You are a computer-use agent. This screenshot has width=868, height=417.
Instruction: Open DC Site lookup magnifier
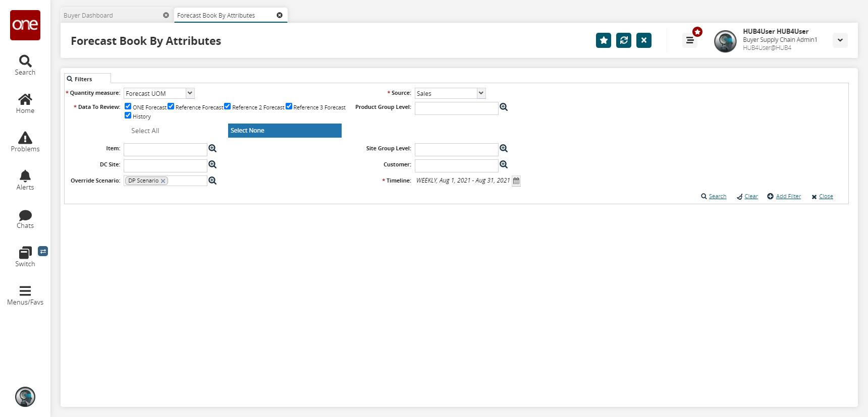coord(212,164)
